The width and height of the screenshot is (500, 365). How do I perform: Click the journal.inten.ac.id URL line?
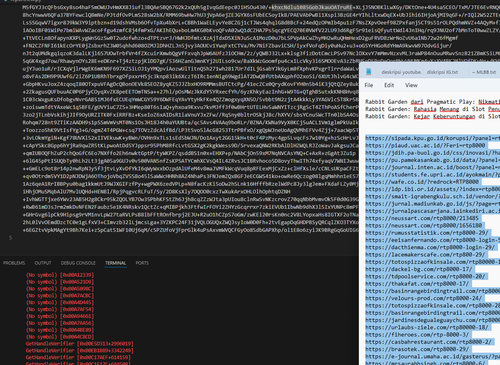tap(432, 167)
